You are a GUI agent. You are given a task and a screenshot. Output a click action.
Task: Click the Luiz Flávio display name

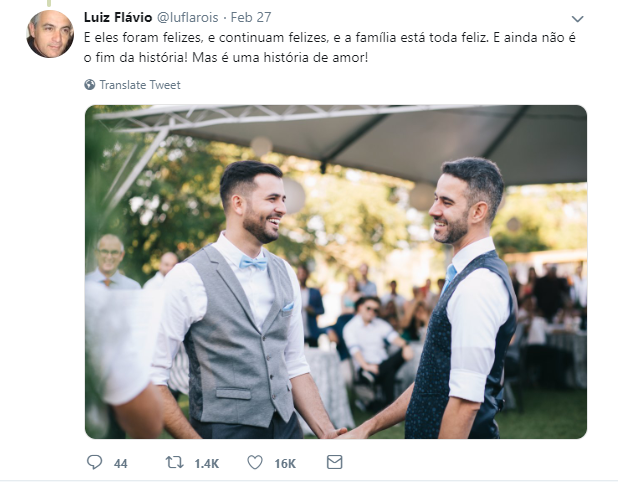tap(118, 17)
